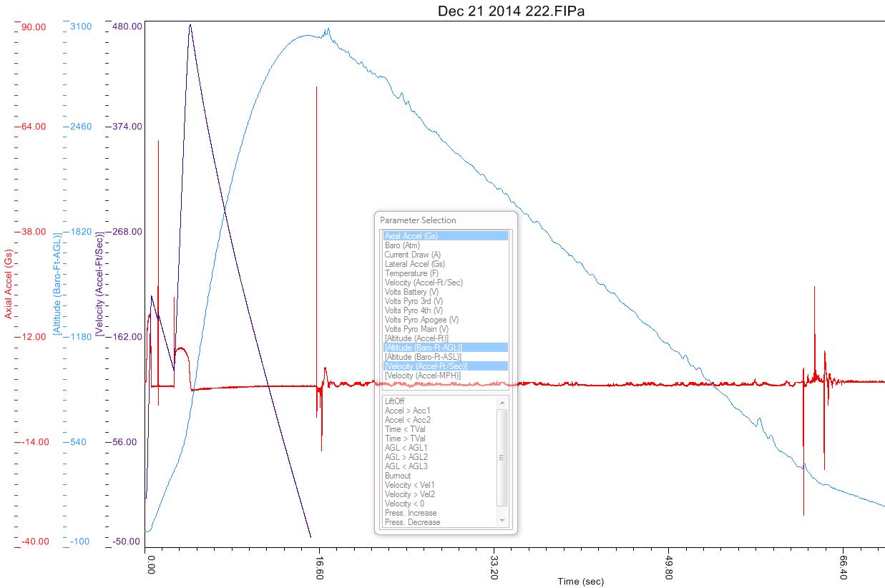The height and width of the screenshot is (588, 885).
Task: Click the event list scroll-down arrow
Action: pos(502,520)
